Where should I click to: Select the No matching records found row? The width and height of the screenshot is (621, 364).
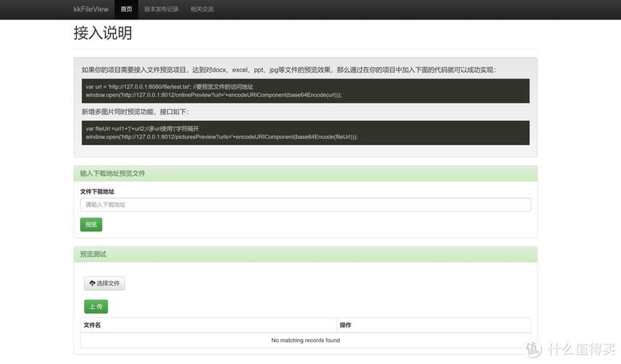pyautogui.click(x=305, y=340)
